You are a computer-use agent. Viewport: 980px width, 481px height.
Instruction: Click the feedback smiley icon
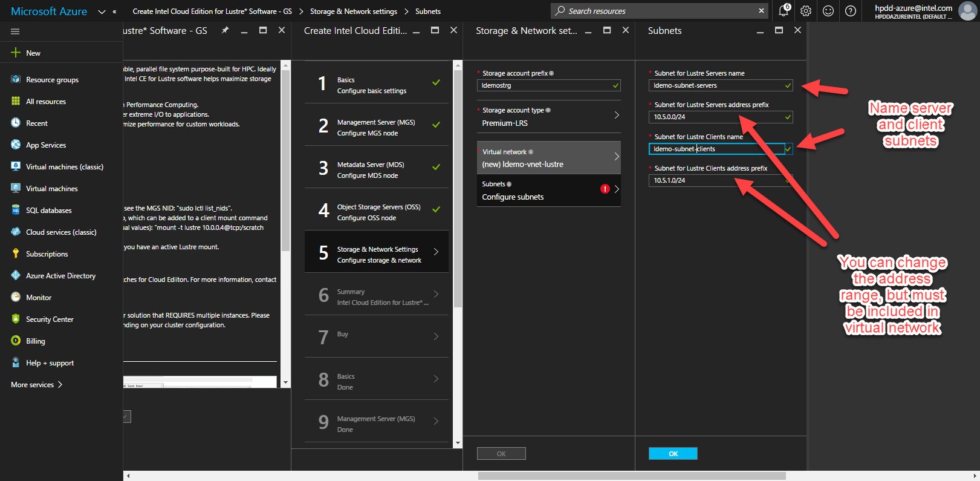coord(828,11)
